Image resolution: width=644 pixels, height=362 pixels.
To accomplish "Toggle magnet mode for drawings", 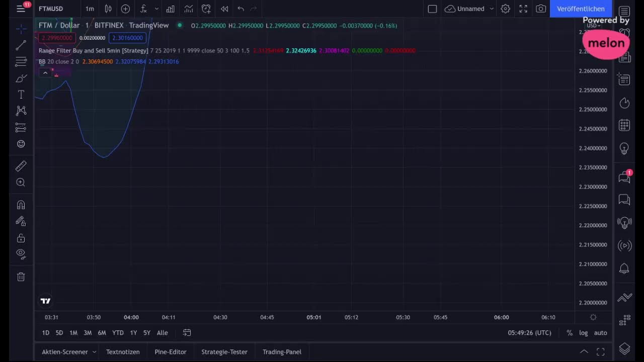I will coord(21,205).
